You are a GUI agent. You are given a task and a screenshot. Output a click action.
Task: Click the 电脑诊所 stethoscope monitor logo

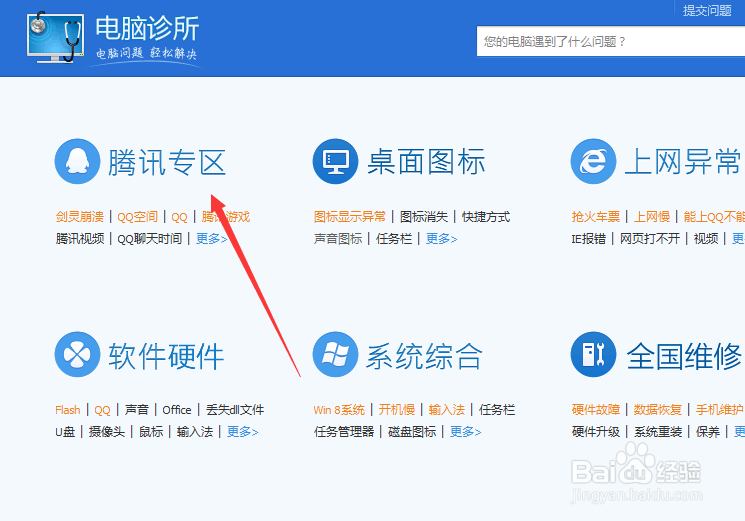point(56,37)
